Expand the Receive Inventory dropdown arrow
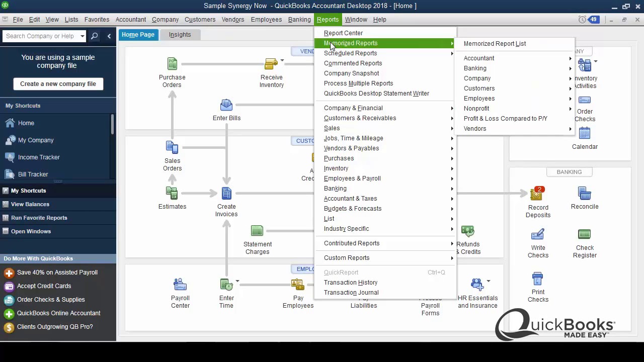The height and width of the screenshot is (362, 644). [x=282, y=61]
